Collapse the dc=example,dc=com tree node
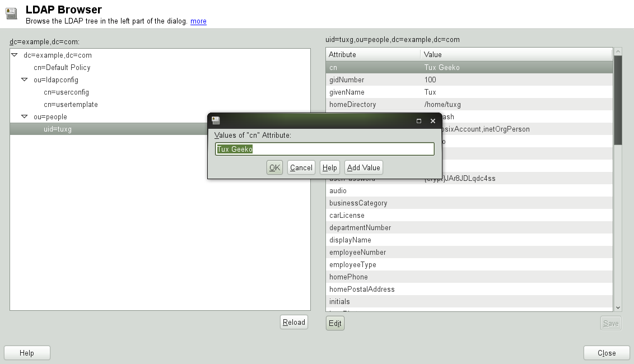This screenshot has height=364, width=634. click(15, 55)
